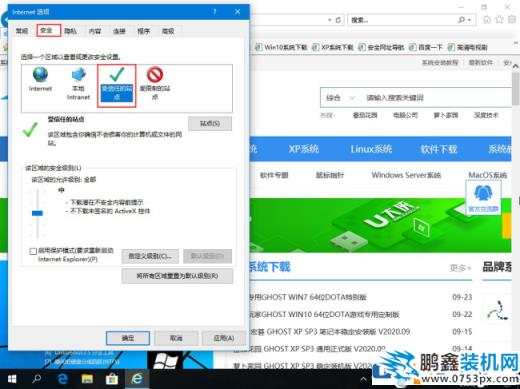
Task: Open 高清电视剧 favorites bar item
Action: [x=467, y=47]
